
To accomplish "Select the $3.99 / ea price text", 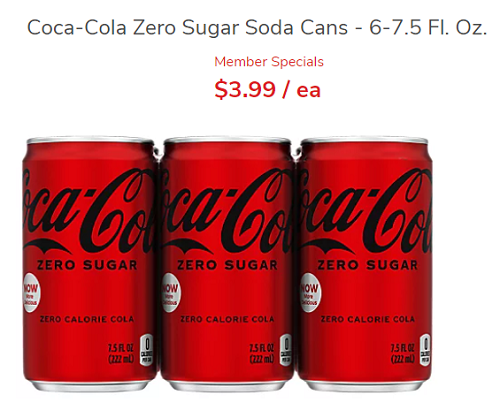I will (267, 89).
